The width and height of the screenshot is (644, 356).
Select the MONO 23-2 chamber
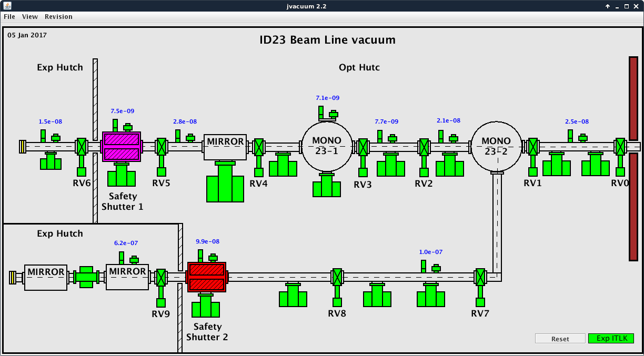[x=496, y=147]
